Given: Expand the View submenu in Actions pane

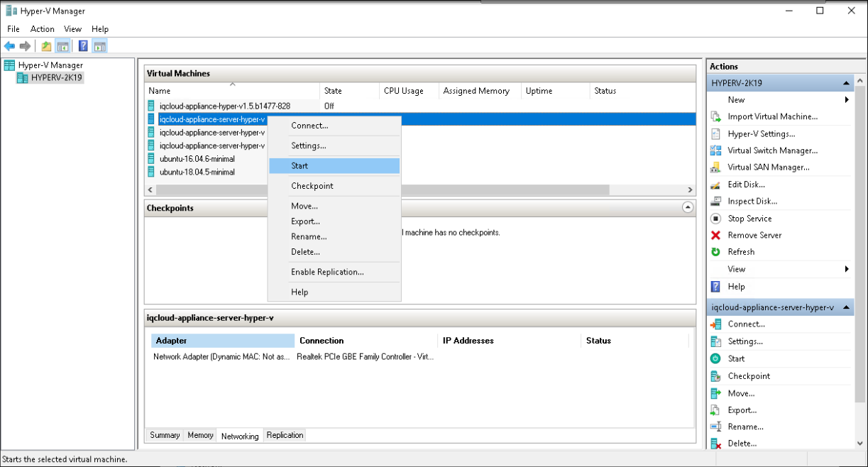Looking at the screenshot, I should tap(847, 269).
